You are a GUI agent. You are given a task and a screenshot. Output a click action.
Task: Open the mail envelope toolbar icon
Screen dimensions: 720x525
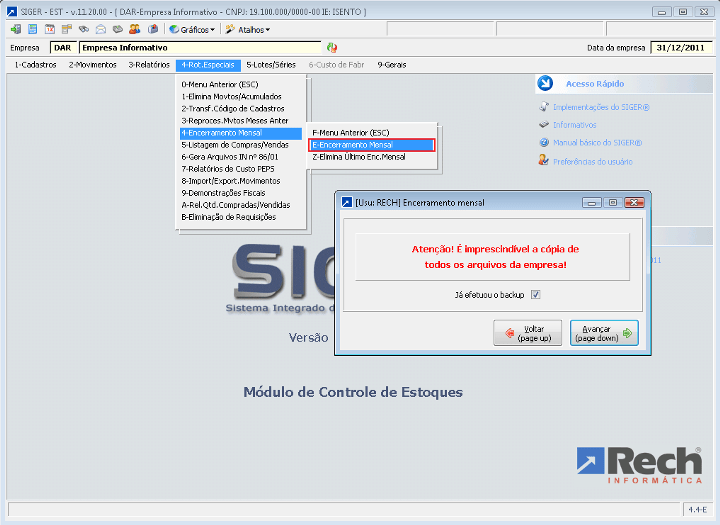(x=101, y=29)
